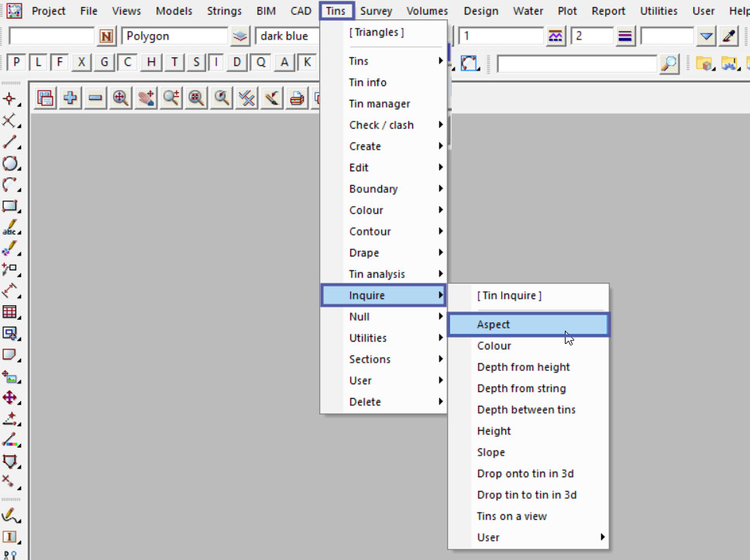Toggle the P snap letter button
750x560 pixels.
pos(17,63)
